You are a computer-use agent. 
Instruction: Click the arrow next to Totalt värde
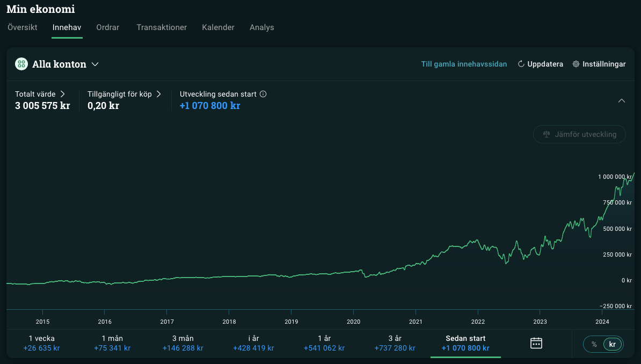click(x=62, y=94)
